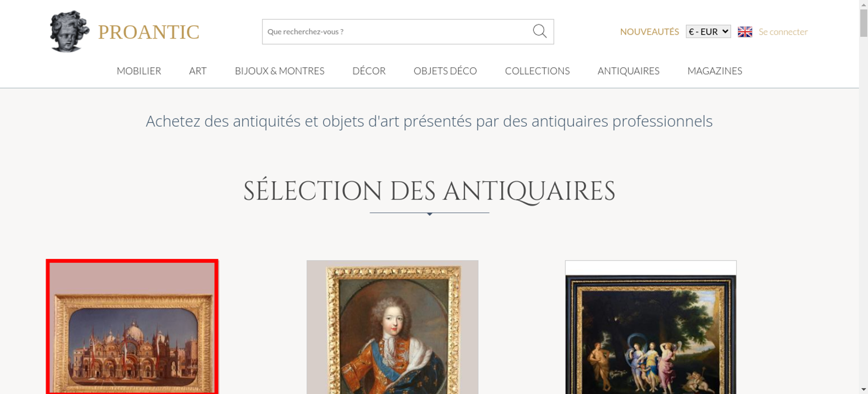Click the Se connecter link

pyautogui.click(x=783, y=32)
